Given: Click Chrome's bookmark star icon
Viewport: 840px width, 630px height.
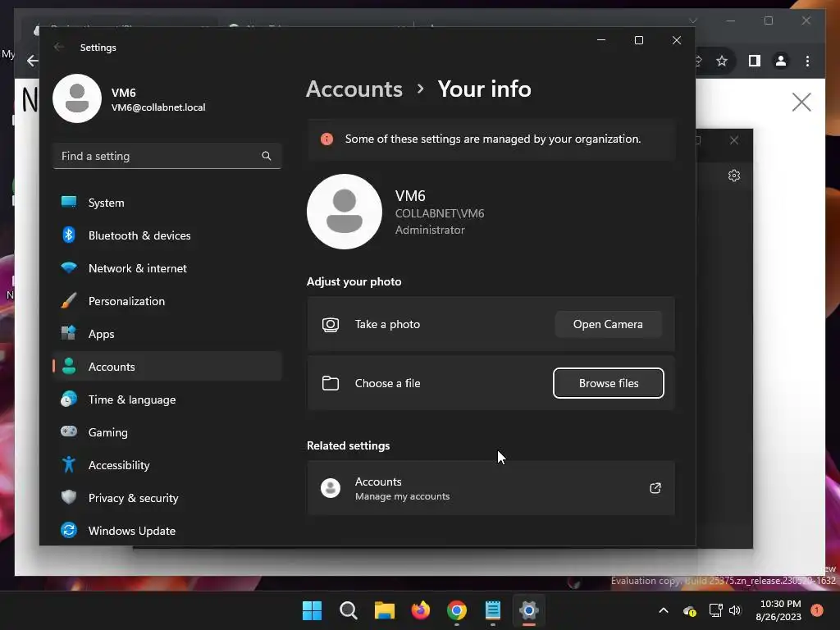Looking at the screenshot, I should coord(722,61).
